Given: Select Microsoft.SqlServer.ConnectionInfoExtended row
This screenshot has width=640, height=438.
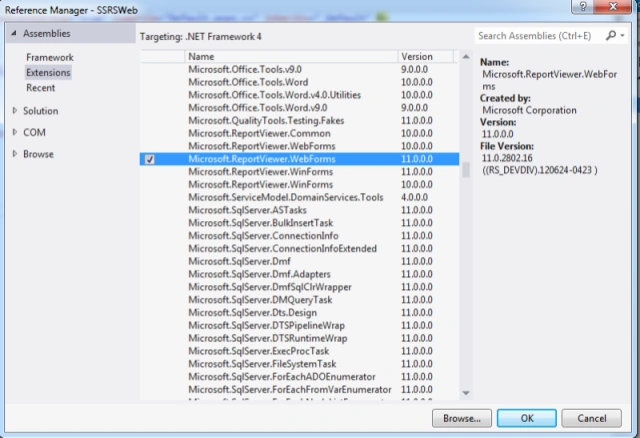Looking at the screenshot, I should point(299,249).
